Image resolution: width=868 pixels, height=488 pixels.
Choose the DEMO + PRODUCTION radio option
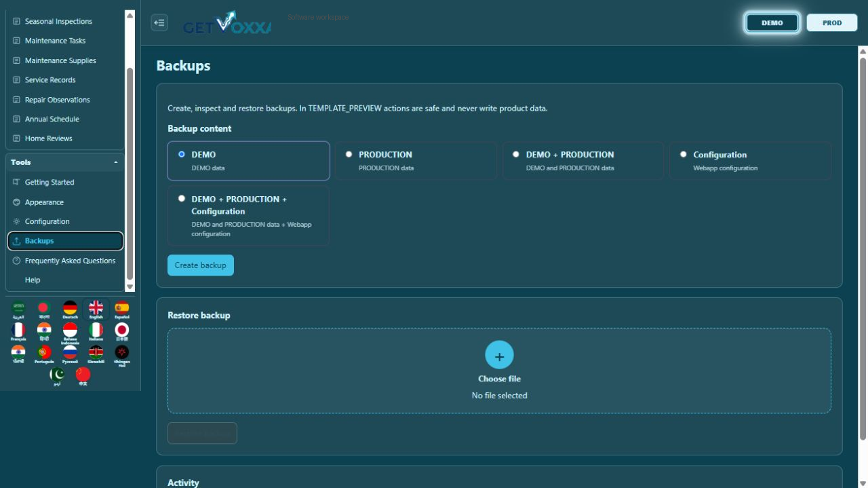[x=516, y=155]
